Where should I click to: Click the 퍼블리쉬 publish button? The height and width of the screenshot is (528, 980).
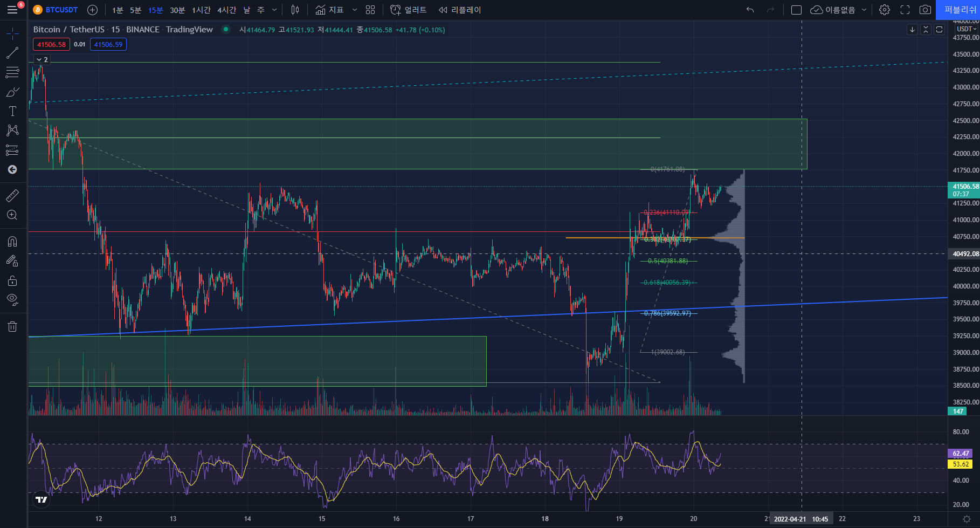click(x=958, y=10)
